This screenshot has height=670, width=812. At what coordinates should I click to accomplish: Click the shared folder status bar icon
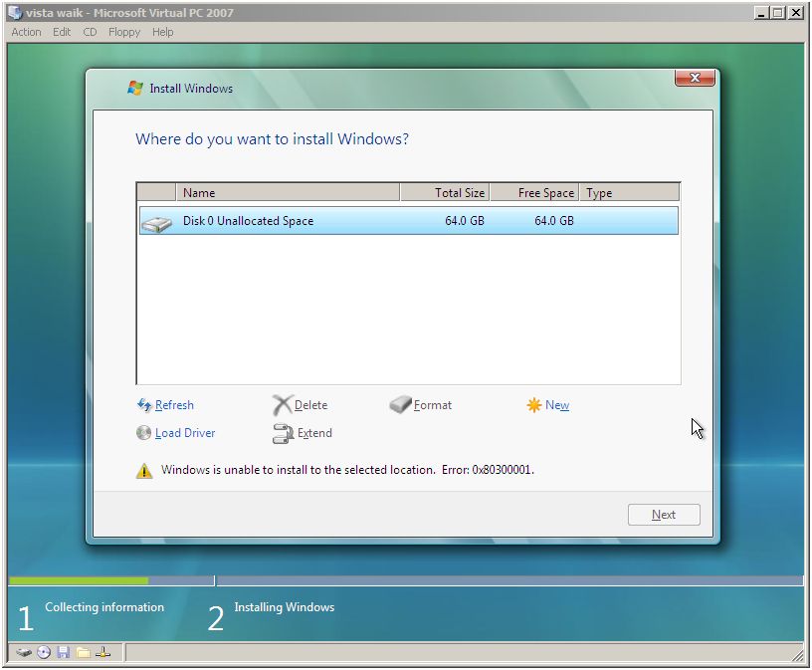tap(83, 652)
